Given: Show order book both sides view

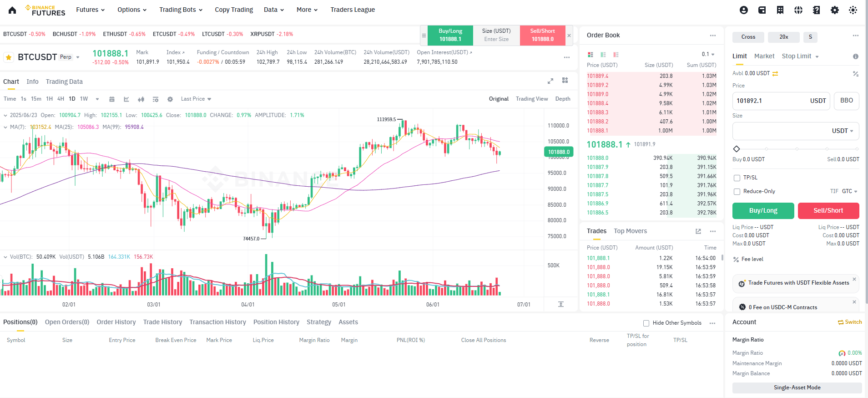Looking at the screenshot, I should [590, 55].
